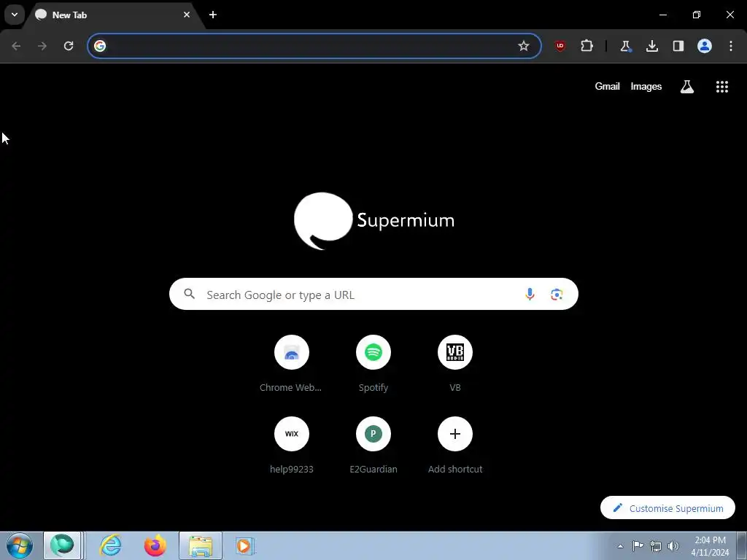Start voice search with microphone

click(x=530, y=295)
